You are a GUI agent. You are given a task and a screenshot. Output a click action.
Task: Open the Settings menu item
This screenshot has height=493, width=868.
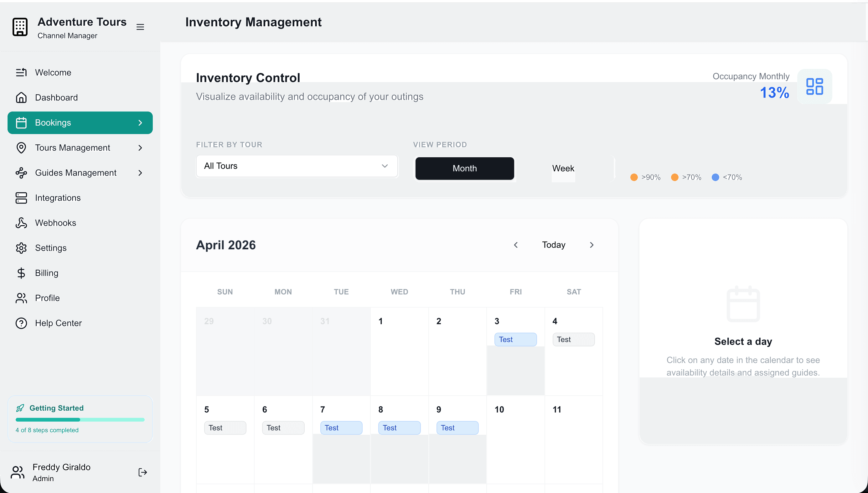tap(80, 248)
